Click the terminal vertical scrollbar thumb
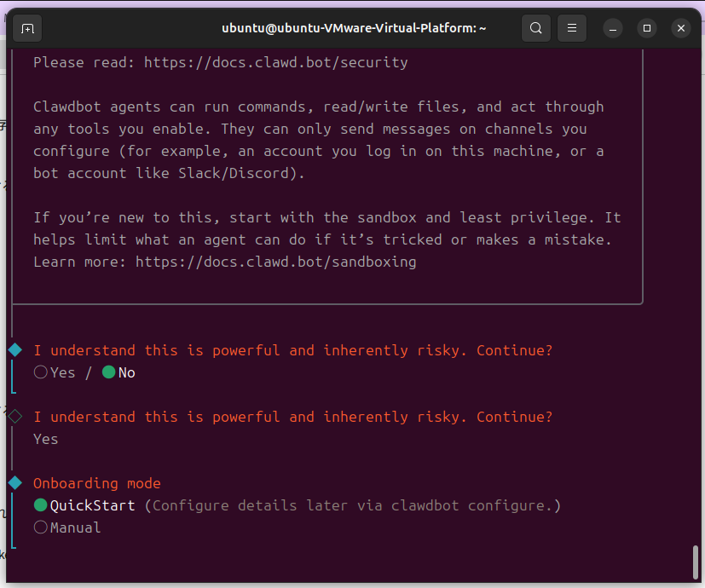 697,561
